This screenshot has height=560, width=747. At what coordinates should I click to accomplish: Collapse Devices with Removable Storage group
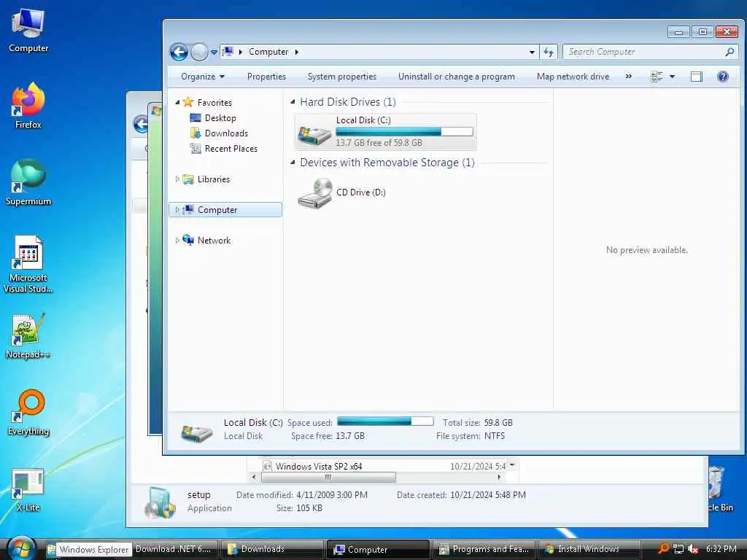[293, 163]
